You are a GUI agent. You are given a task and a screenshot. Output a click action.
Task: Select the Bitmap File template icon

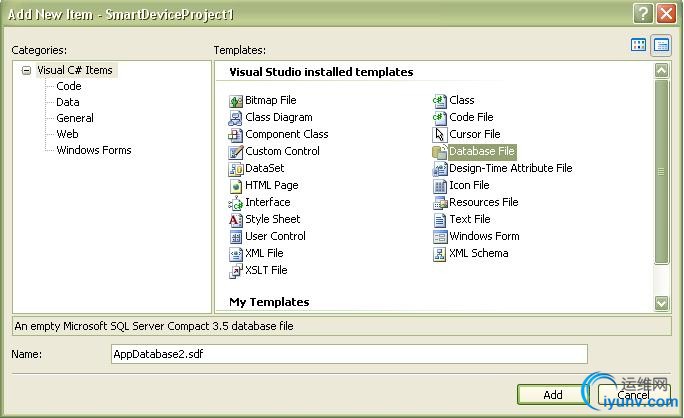[x=236, y=101]
